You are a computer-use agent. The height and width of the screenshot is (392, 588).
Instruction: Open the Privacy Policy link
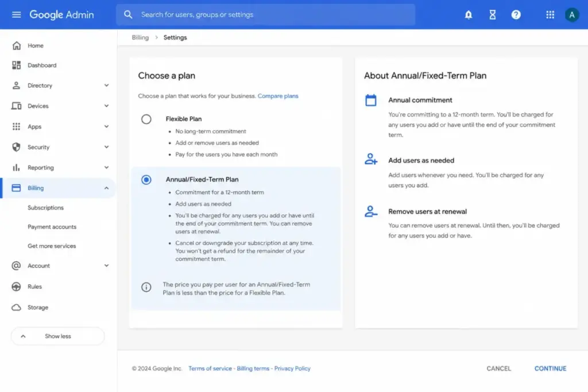click(x=292, y=368)
